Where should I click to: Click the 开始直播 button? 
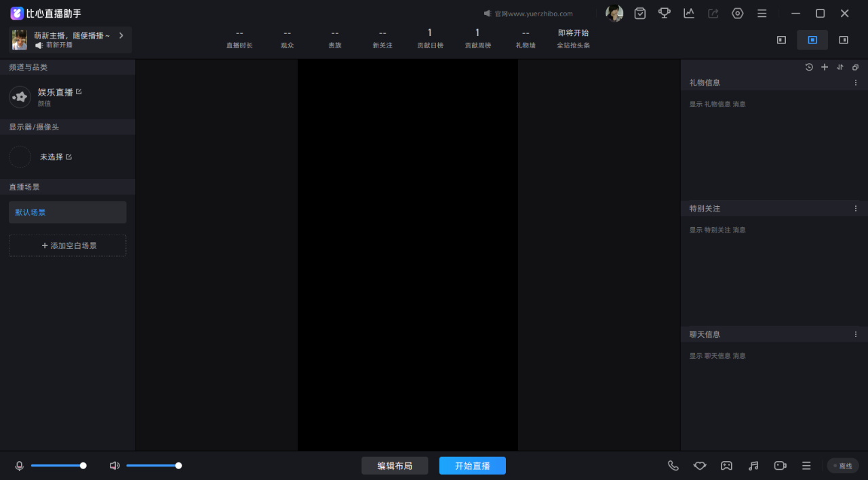[x=473, y=466]
